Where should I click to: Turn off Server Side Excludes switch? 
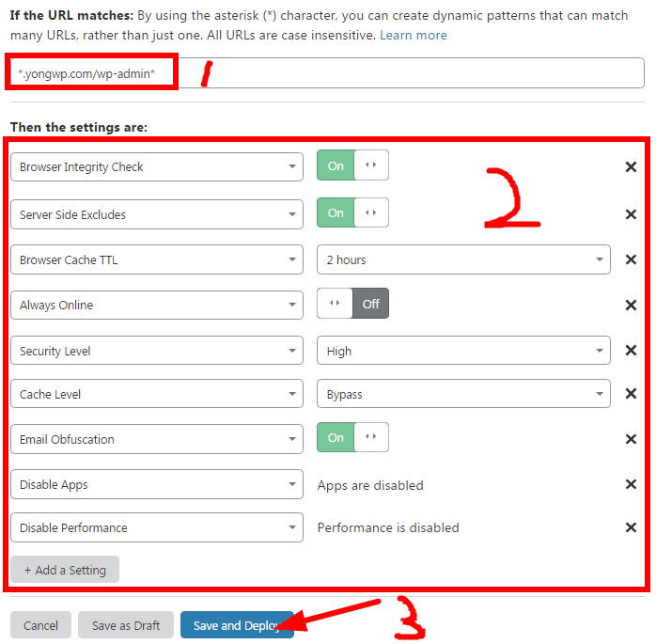pos(352,212)
